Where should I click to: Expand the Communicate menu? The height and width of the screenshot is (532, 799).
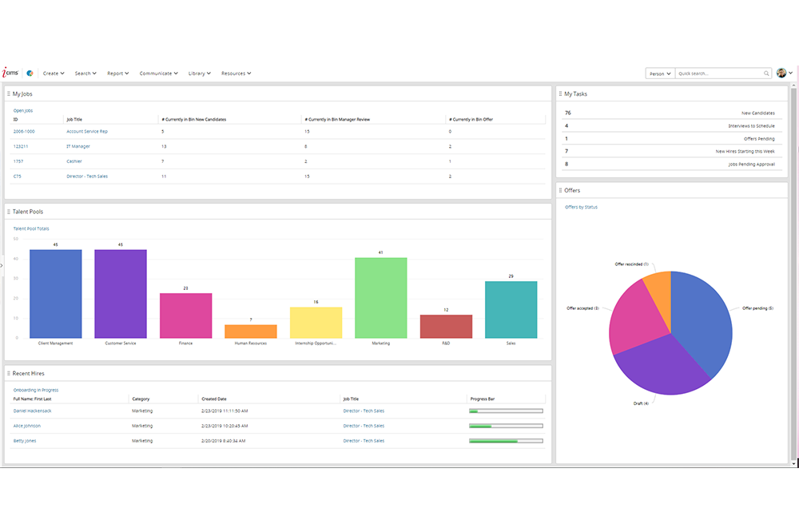point(159,73)
